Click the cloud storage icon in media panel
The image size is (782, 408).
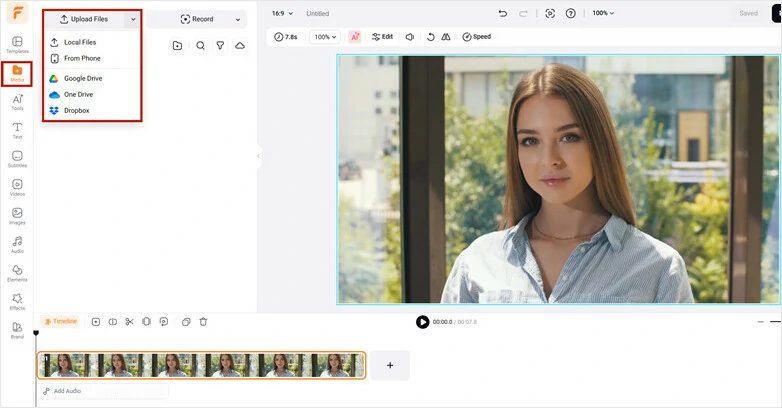point(240,45)
